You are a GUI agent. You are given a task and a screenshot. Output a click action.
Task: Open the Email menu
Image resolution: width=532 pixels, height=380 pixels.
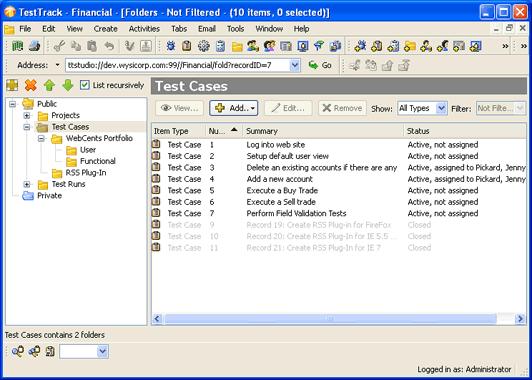click(207, 29)
